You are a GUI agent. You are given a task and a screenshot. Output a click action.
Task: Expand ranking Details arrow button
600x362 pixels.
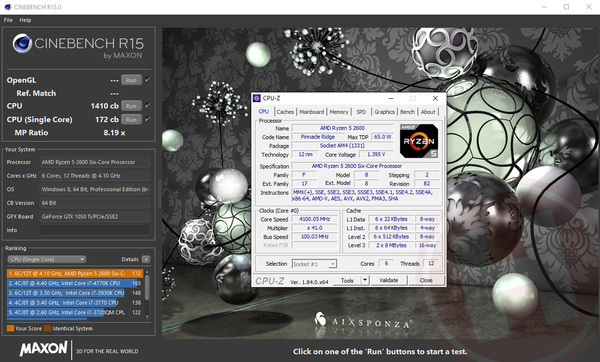(x=146, y=259)
